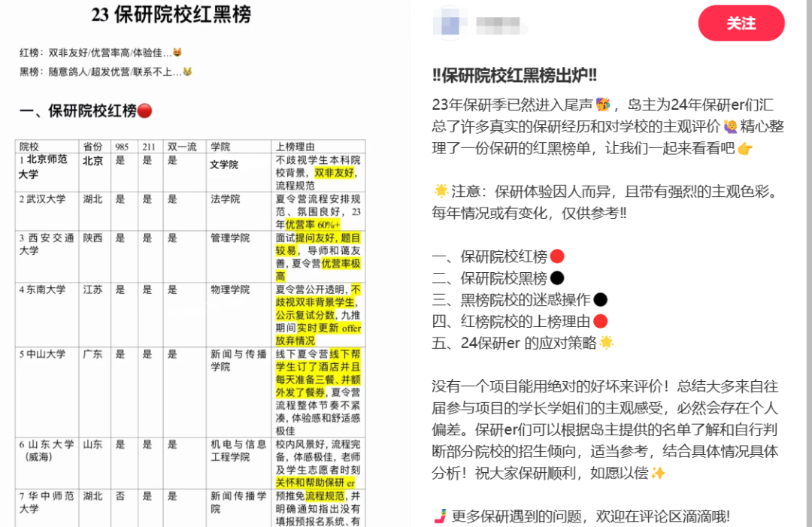Image resolution: width=812 pixels, height=527 pixels.
Task: Click table cell 2 武汉大学
Action: (47, 212)
